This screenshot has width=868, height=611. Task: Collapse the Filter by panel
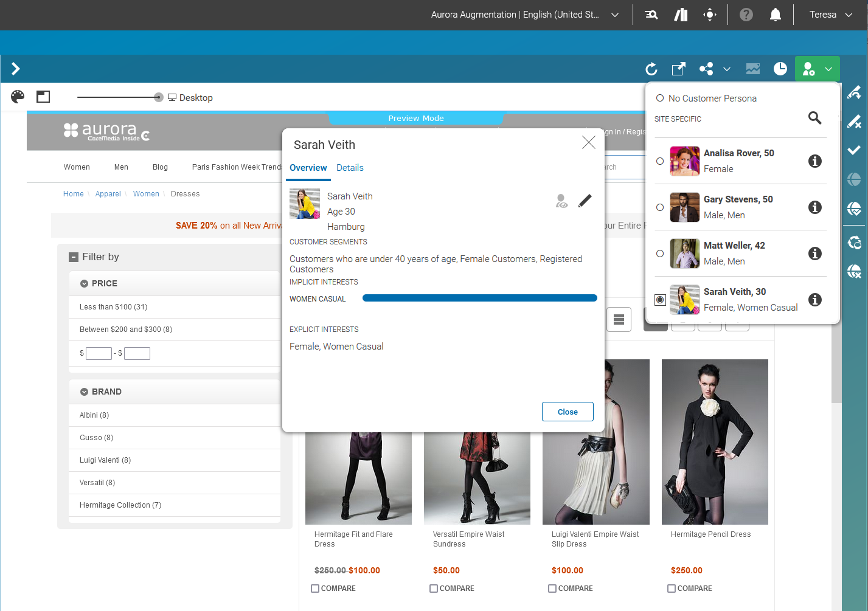pos(74,257)
